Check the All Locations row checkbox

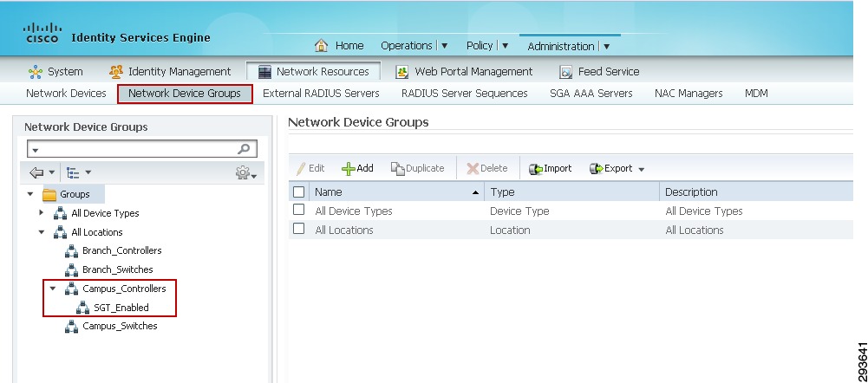299,229
